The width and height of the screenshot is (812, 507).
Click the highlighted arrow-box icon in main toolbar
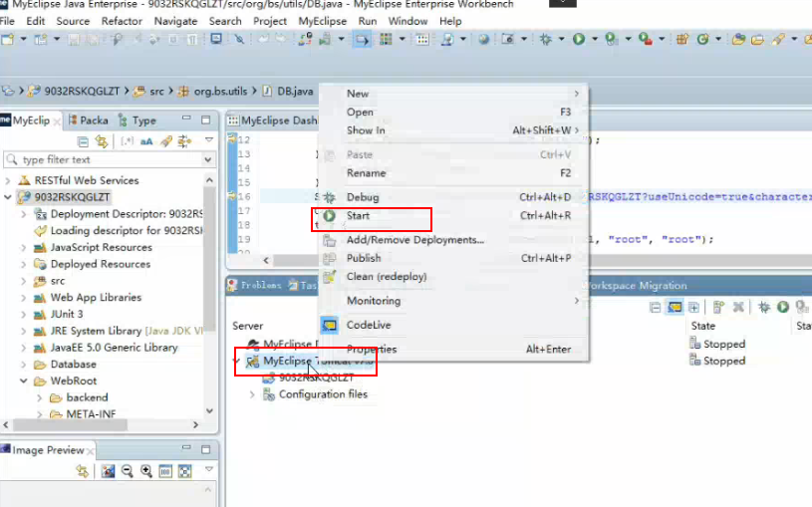[x=362, y=39]
